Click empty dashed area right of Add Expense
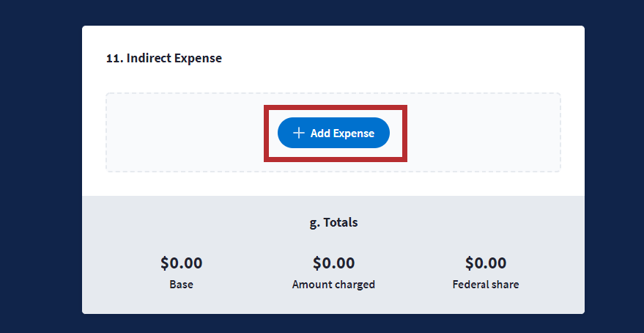Screen dimensions: 644x333 pos(484,133)
